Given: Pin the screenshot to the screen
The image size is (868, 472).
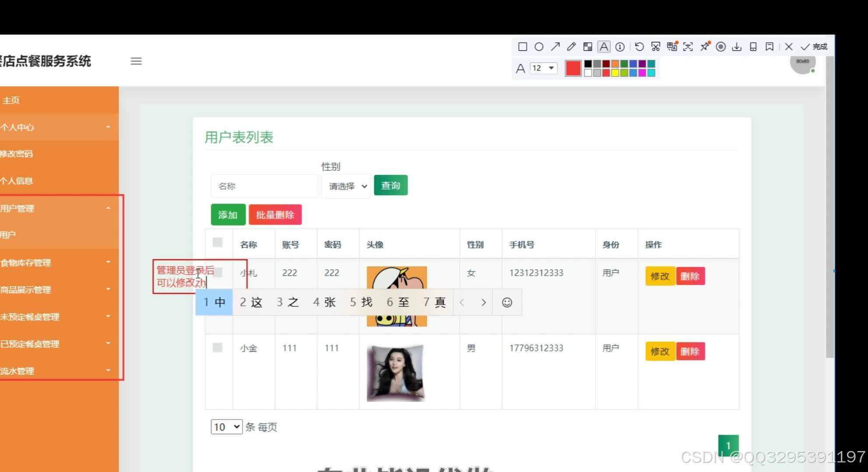Looking at the screenshot, I should [705, 46].
